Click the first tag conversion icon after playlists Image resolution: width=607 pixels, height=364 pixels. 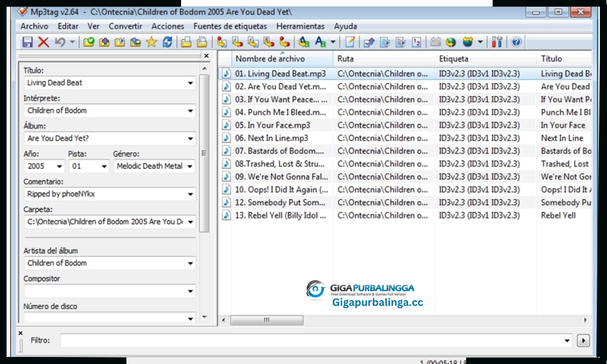coord(222,42)
